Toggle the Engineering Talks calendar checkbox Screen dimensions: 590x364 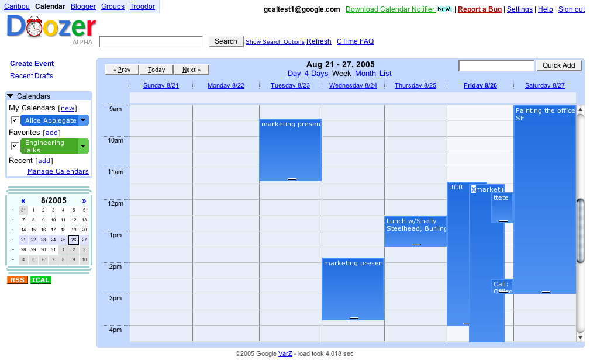pyautogui.click(x=15, y=146)
